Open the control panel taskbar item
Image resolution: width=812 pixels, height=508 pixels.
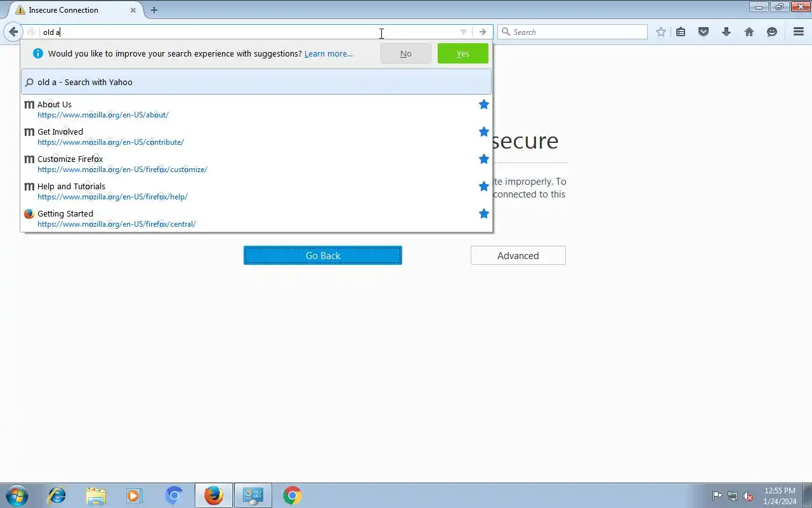(x=253, y=495)
